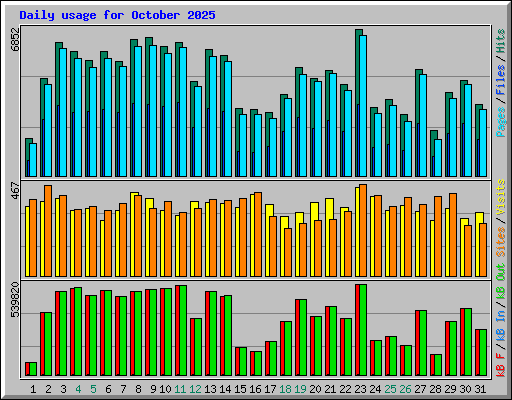Click day 24 on the x-axis
Viewport: 512px width, 400px height.
pos(375,389)
